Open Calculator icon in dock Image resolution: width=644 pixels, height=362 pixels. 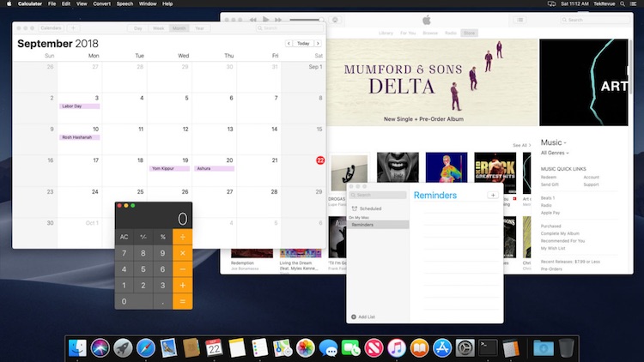[511, 348]
